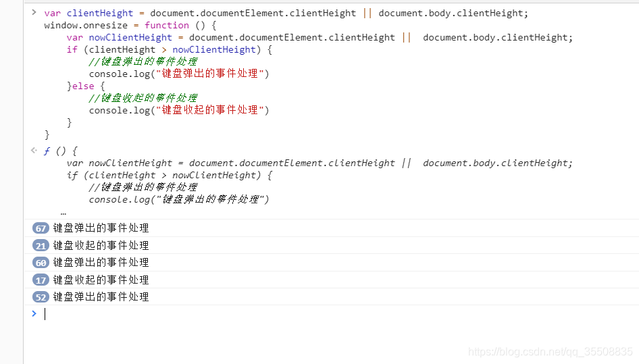Click the count badge showing 17

coord(41,280)
